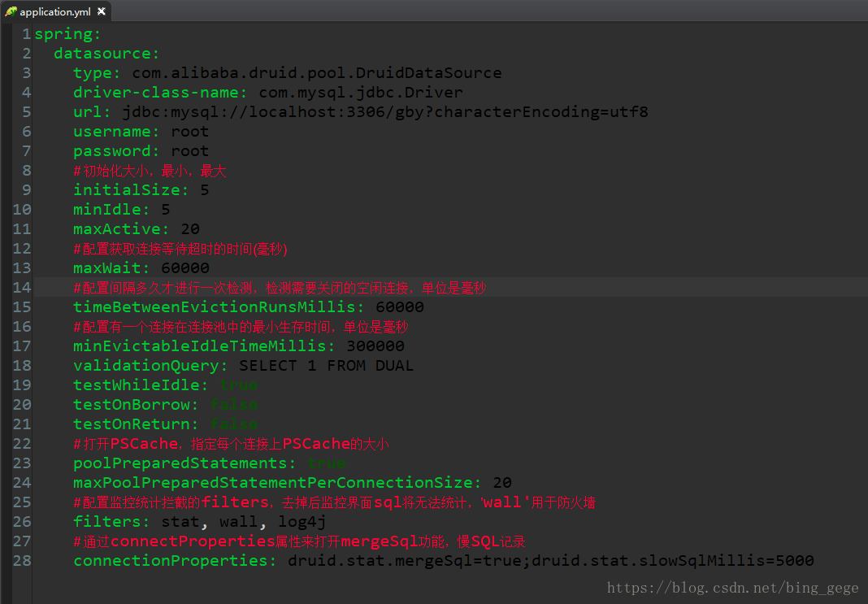Click the highlighted comment on line 14

point(280,288)
